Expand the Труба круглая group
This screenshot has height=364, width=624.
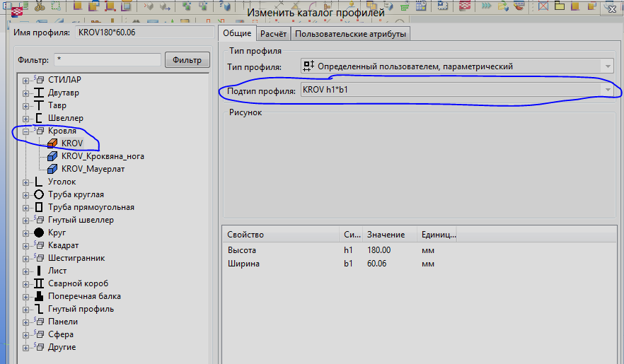(x=26, y=195)
